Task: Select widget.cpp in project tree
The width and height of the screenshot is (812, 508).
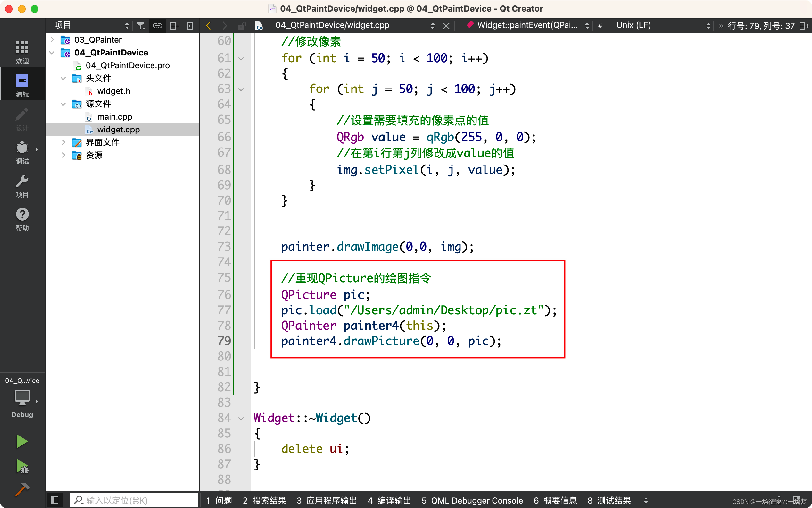Action: (118, 130)
